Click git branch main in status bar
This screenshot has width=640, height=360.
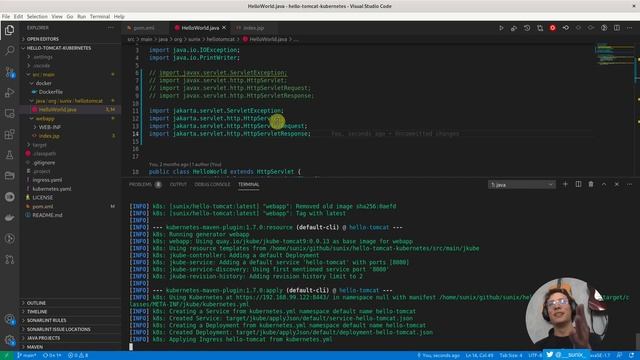pyautogui.click(x=27, y=356)
